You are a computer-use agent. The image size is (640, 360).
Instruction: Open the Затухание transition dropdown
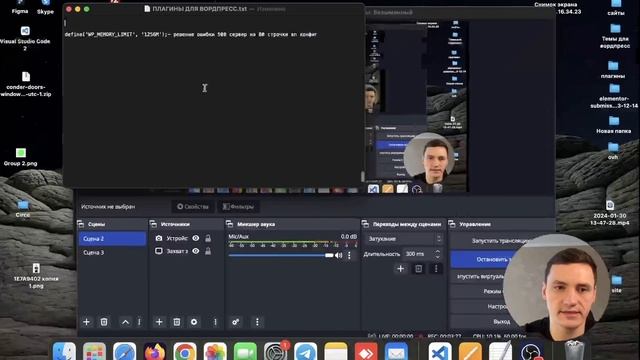pos(404,238)
